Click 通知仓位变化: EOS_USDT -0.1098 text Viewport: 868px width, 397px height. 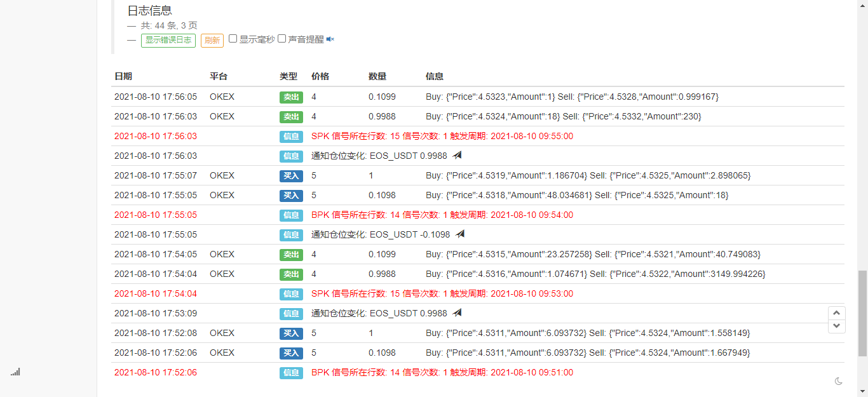(x=381, y=234)
